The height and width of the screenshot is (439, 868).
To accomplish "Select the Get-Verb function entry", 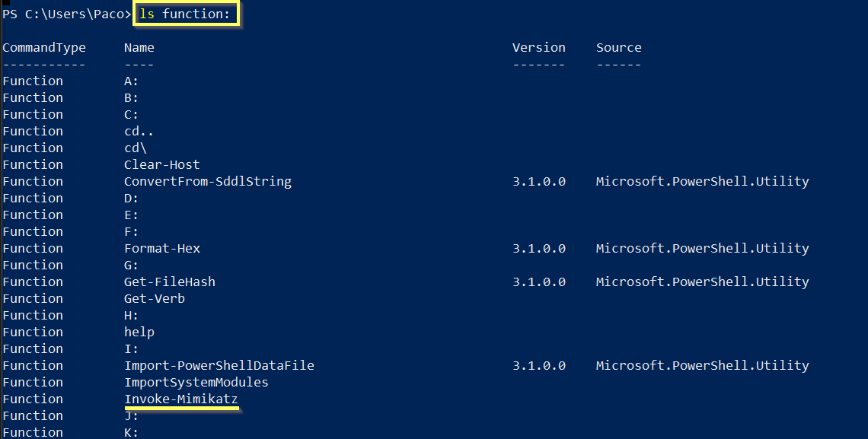I will tap(154, 298).
